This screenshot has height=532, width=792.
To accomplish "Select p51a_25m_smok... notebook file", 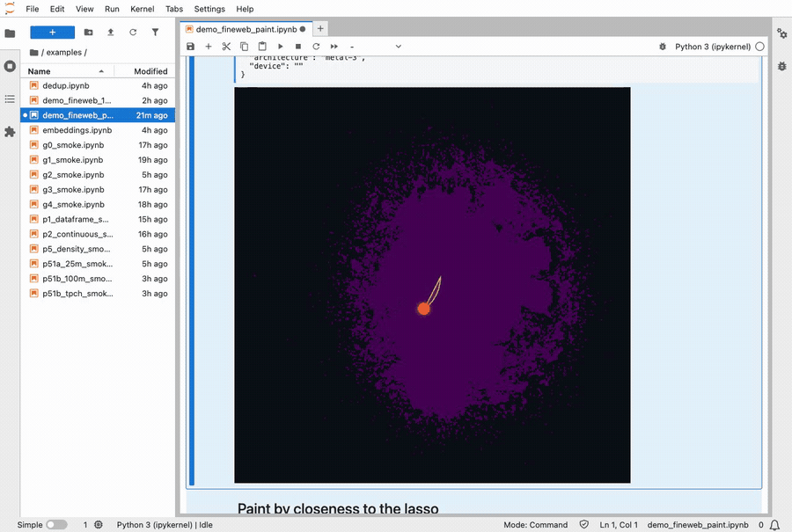I will pyautogui.click(x=98, y=264).
